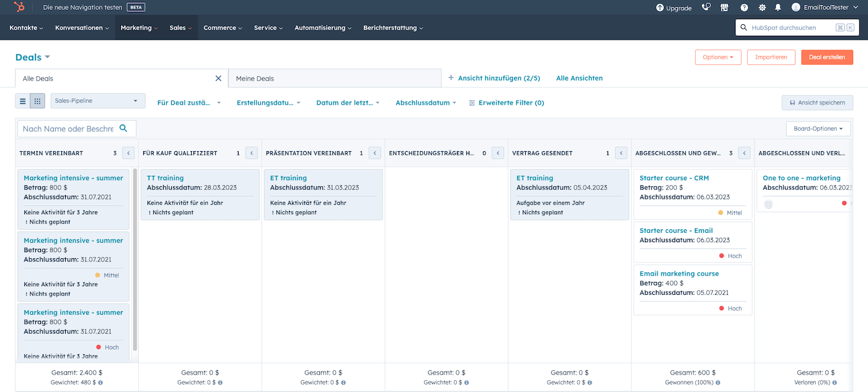The image size is (868, 392).
Task: Switch to the Meine Deals tab
Action: [x=335, y=79]
